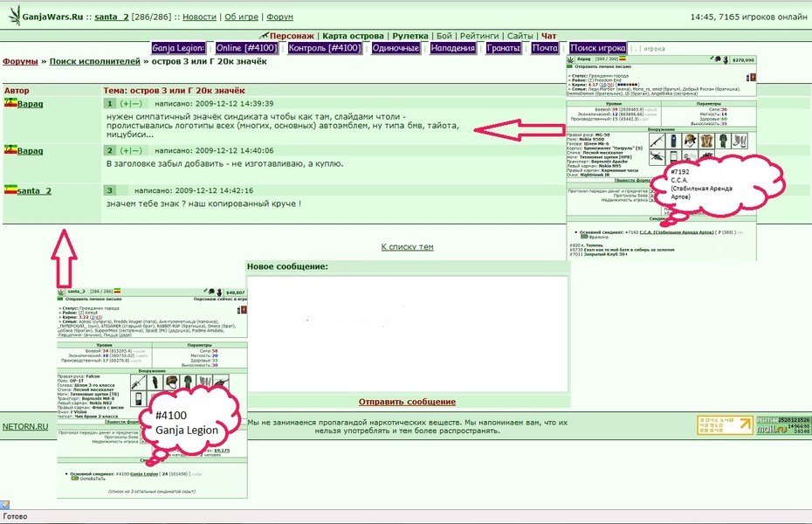
Task: Click the "14:45, 7165 игроков онлайн" status text
Action: click(x=748, y=17)
